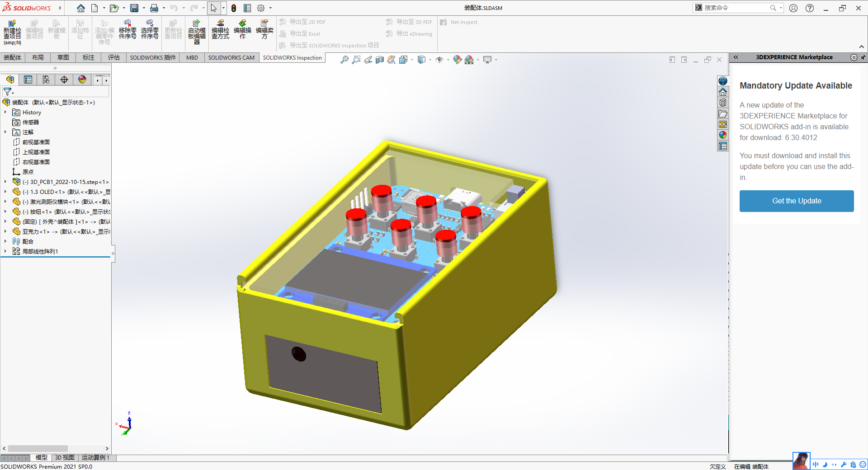The height and width of the screenshot is (470, 868).
Task: Click 新建检查项目 (new inspection project) icon
Action: click(12, 32)
